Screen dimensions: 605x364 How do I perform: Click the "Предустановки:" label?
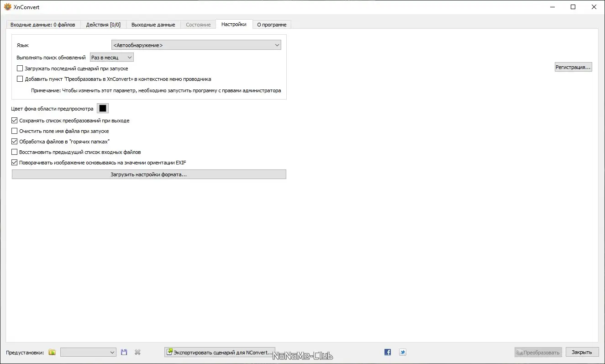click(x=25, y=353)
